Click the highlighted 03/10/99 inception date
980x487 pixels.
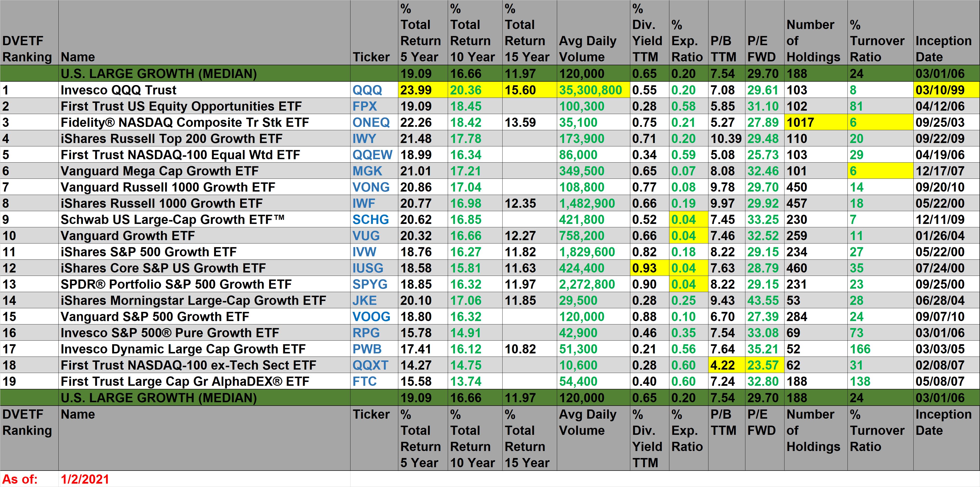point(946,90)
